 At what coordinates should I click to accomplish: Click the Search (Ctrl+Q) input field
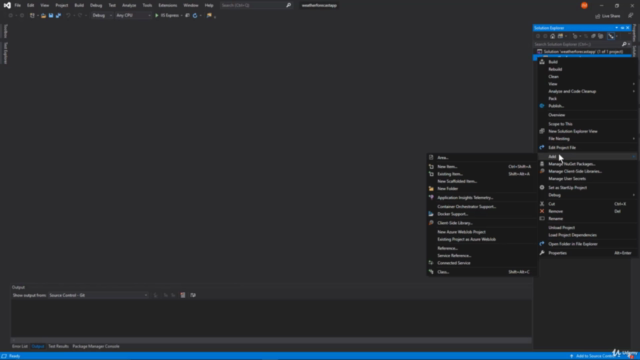click(256, 5)
